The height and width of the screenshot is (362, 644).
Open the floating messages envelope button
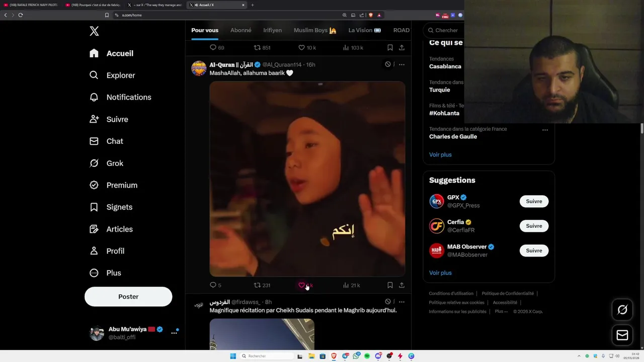(622, 335)
